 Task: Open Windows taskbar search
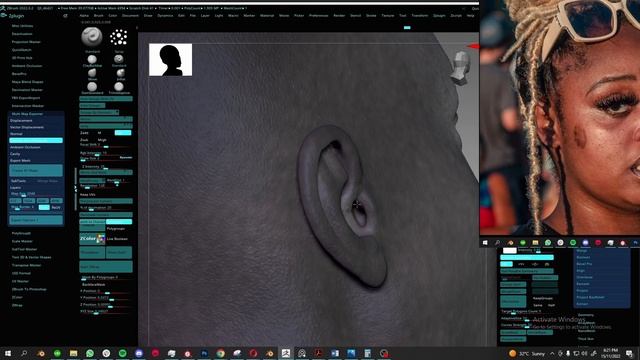[x=24, y=353]
